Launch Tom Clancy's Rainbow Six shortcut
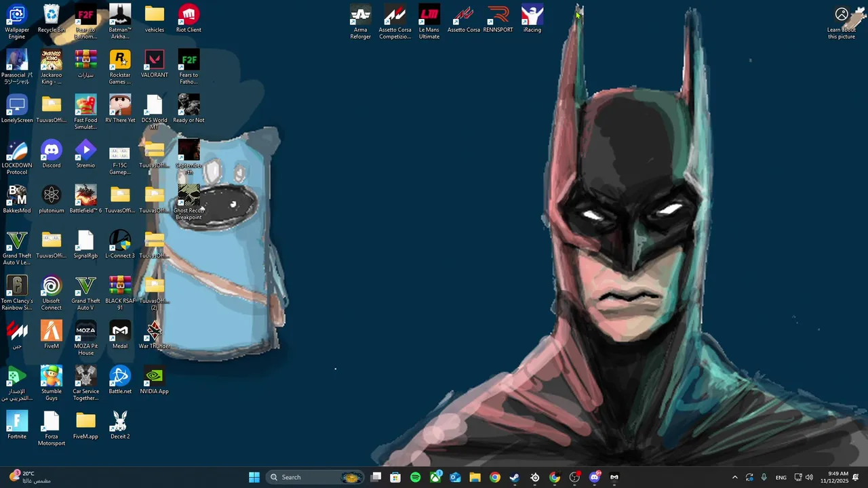The height and width of the screenshot is (488, 868). [x=17, y=293]
